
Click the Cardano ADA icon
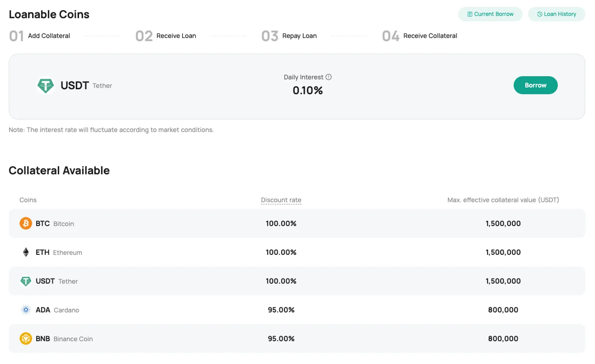(x=26, y=310)
